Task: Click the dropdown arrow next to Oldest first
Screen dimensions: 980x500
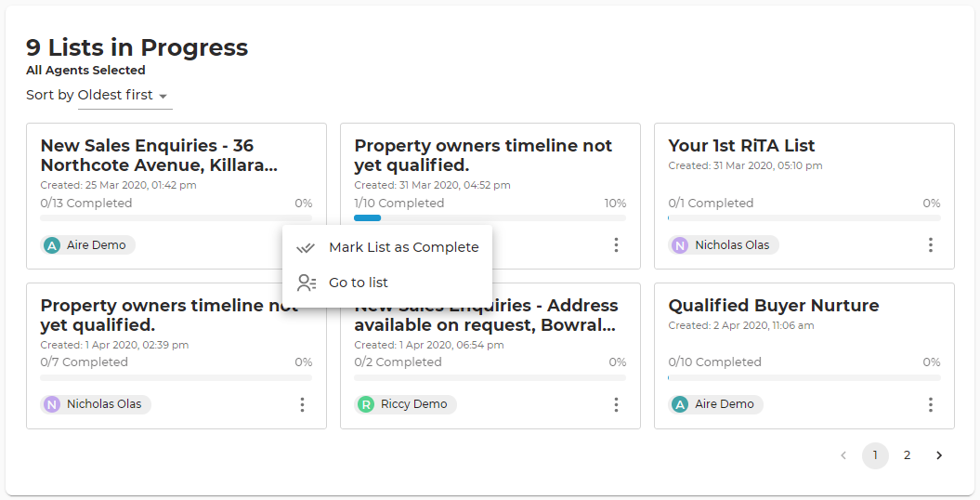Action: coord(163,97)
